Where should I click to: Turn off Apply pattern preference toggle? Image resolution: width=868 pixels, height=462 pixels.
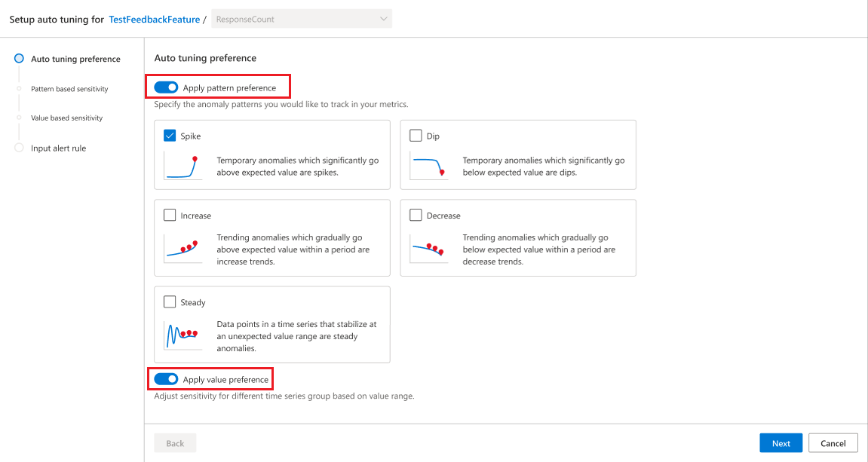click(x=166, y=87)
